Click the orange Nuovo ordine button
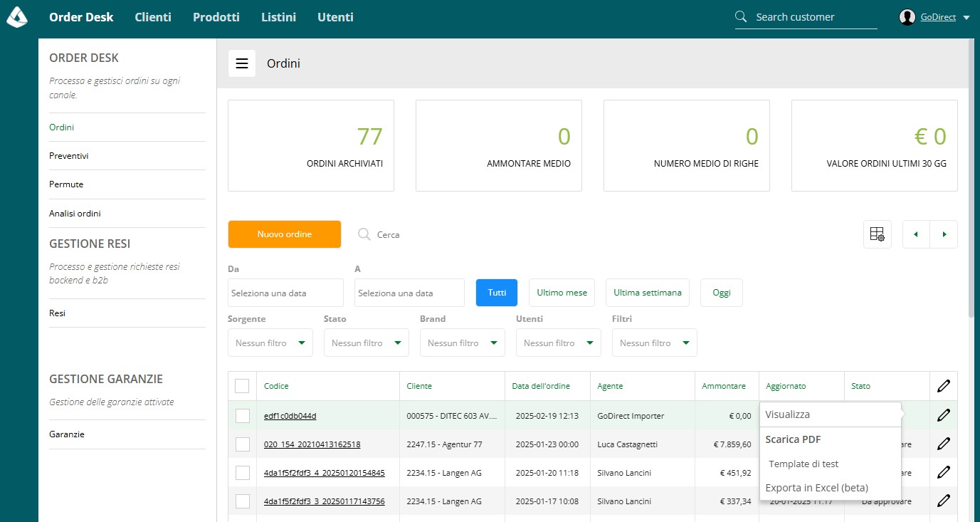The height and width of the screenshot is (522, 980). [285, 234]
